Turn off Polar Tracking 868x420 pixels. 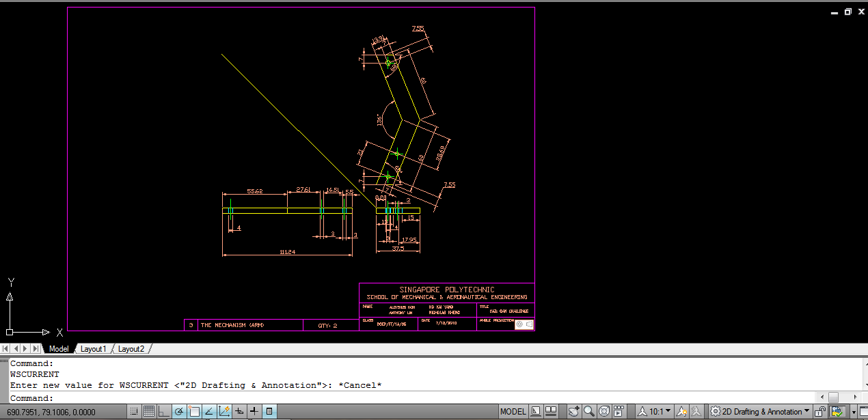[x=179, y=411]
